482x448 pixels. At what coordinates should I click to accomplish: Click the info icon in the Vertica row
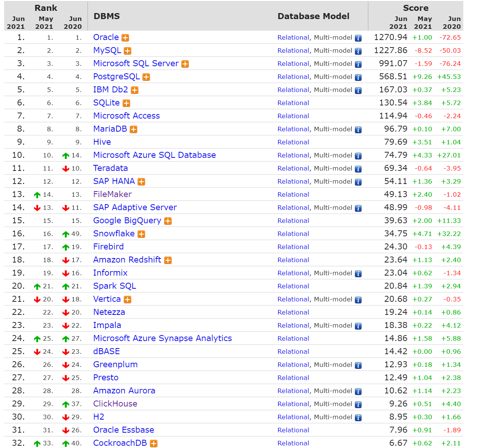358,300
